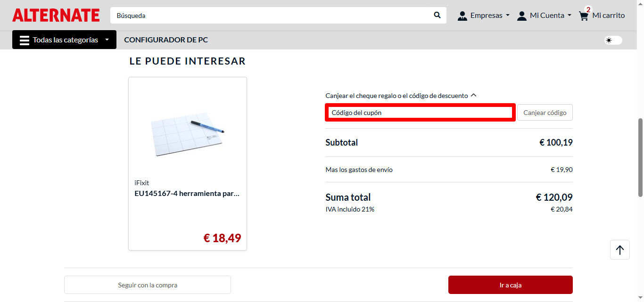This screenshot has width=644, height=302.
Task: Open the CONFIGURADOR DE PC menu
Action: pyautogui.click(x=166, y=40)
